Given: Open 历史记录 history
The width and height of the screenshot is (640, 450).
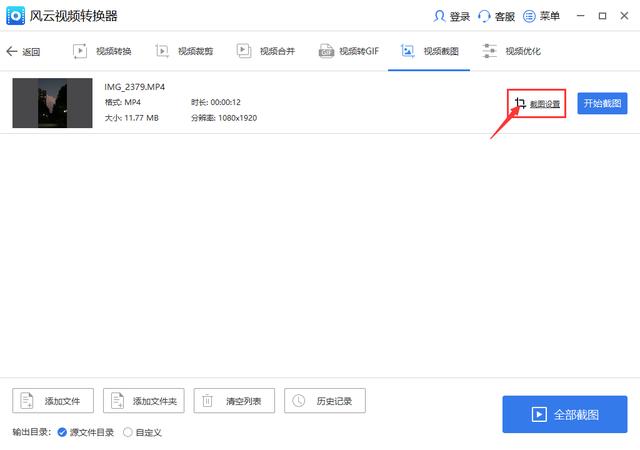Looking at the screenshot, I should click(325, 401).
